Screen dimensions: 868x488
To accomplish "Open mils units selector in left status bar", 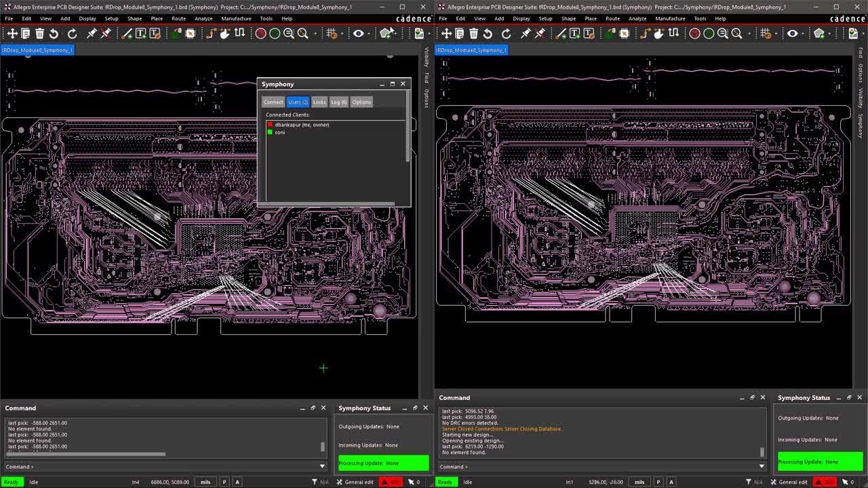I will pos(205,482).
